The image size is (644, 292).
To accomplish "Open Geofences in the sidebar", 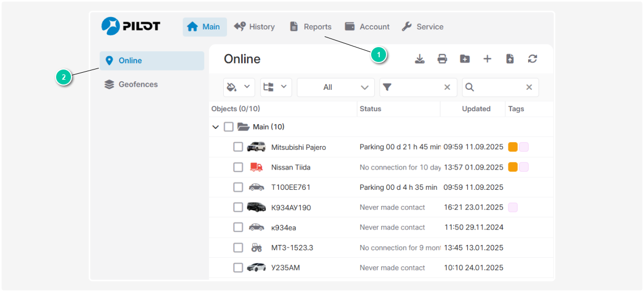I will [x=138, y=84].
